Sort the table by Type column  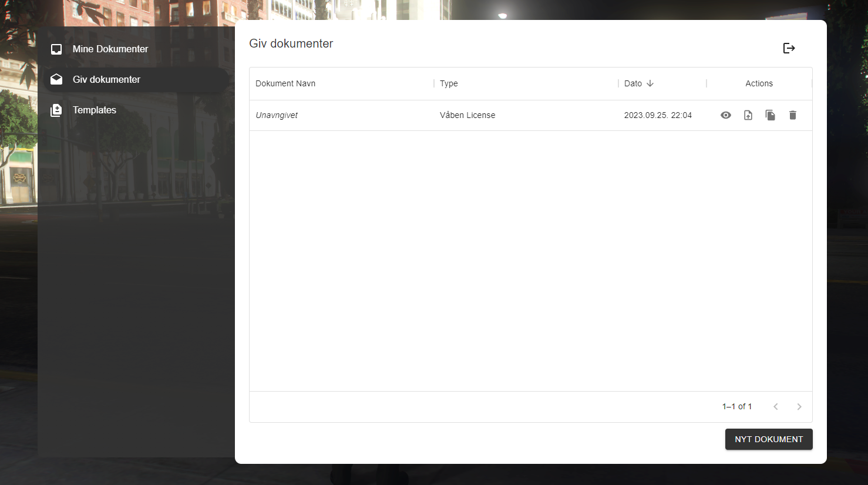click(449, 83)
